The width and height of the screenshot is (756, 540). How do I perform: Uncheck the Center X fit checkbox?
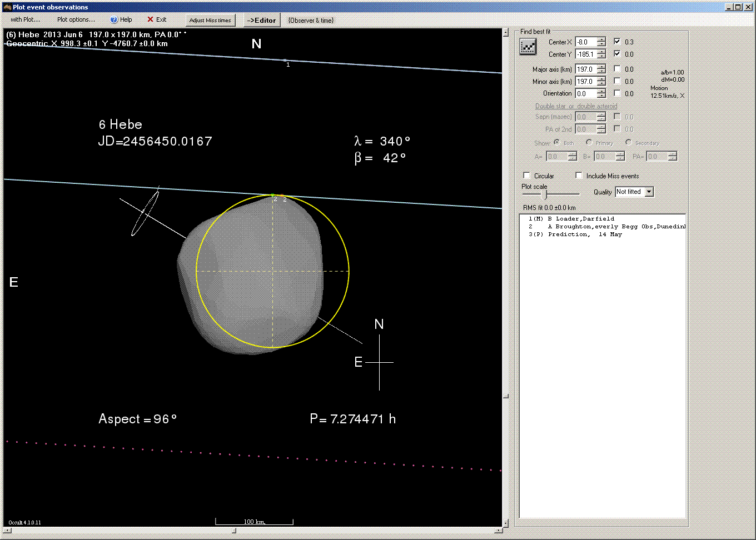tap(617, 41)
